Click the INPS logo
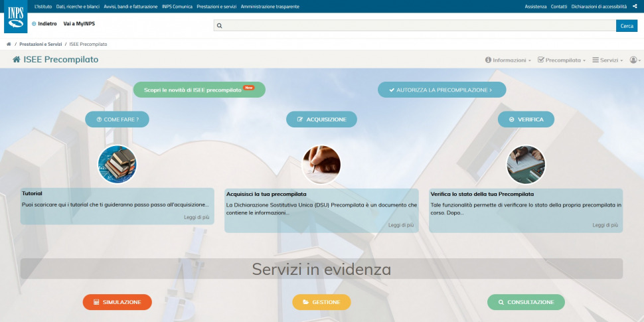 click(x=16, y=17)
